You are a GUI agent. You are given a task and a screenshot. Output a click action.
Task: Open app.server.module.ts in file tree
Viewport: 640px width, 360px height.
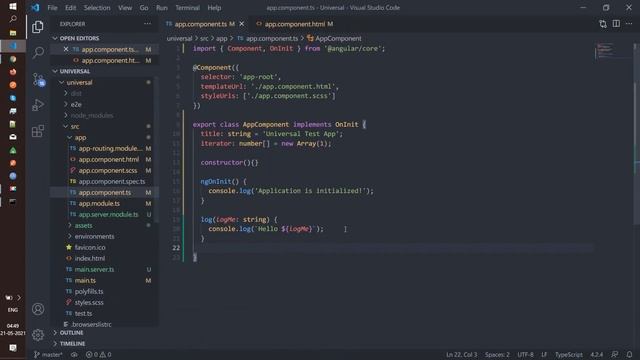(x=108, y=215)
